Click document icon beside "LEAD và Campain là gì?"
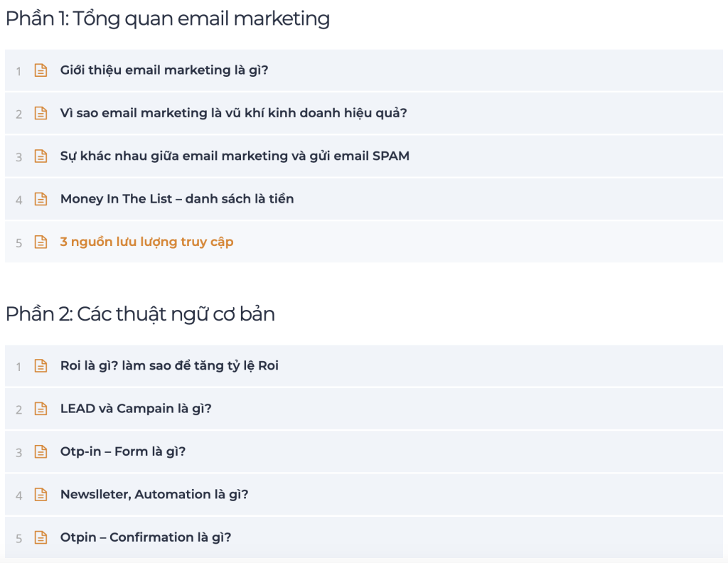This screenshot has height=563, width=728. coord(41,409)
